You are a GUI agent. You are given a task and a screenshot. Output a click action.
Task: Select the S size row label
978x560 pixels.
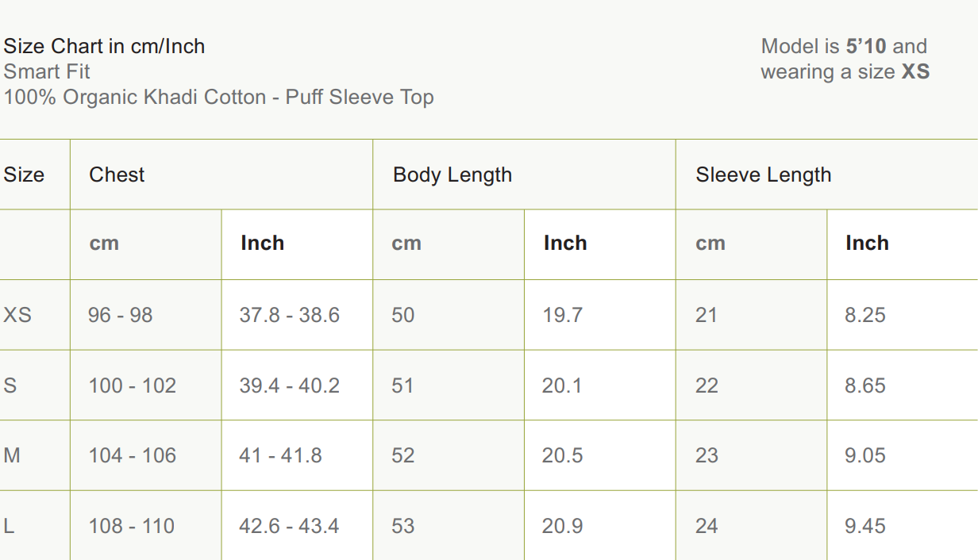[x=10, y=385]
